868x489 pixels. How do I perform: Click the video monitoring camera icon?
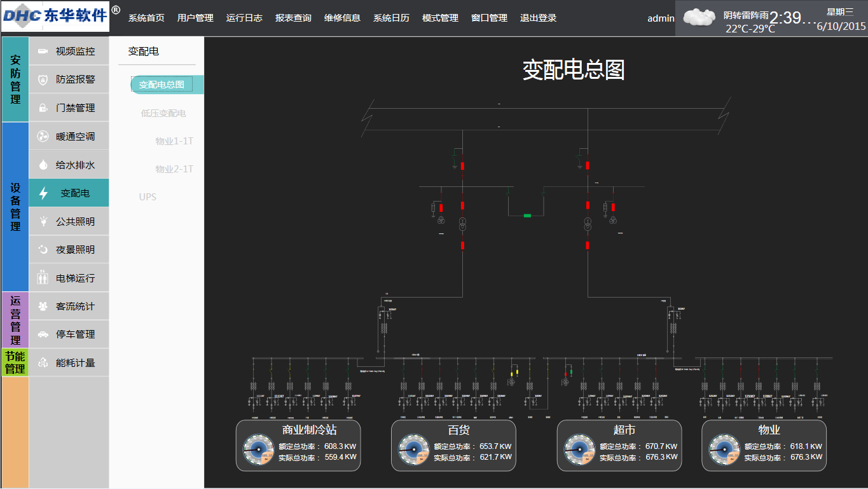pyautogui.click(x=43, y=52)
